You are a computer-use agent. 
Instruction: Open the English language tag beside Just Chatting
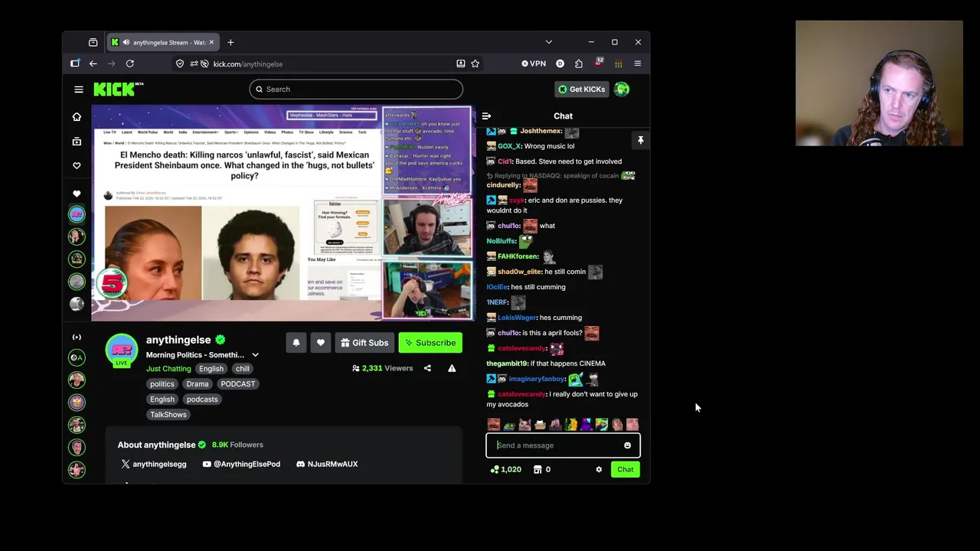click(211, 369)
